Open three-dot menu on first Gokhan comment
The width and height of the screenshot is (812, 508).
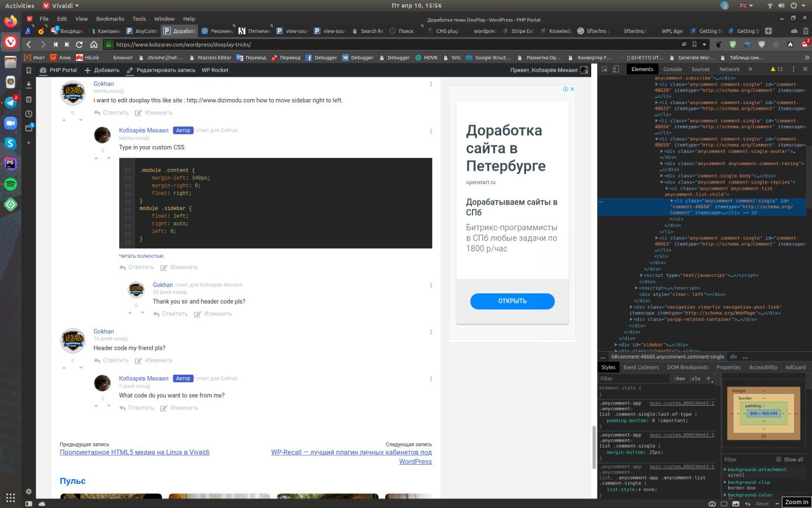click(x=431, y=84)
